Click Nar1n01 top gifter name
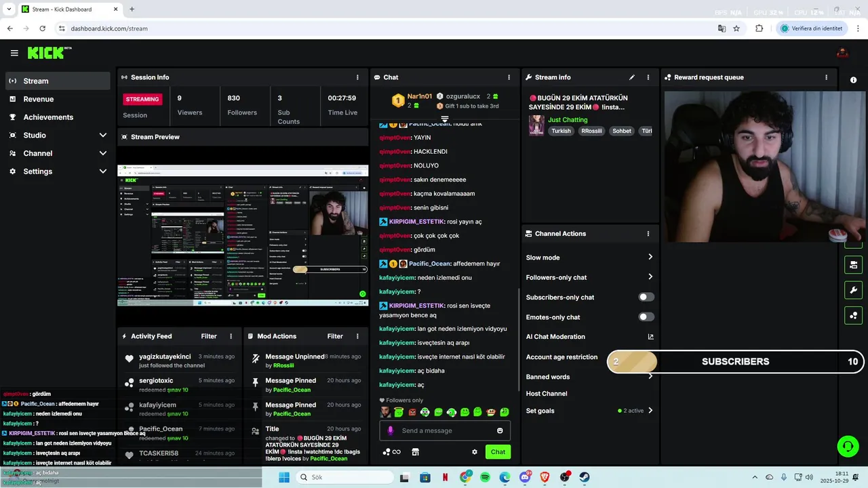This screenshot has width=868, height=488. point(420,96)
